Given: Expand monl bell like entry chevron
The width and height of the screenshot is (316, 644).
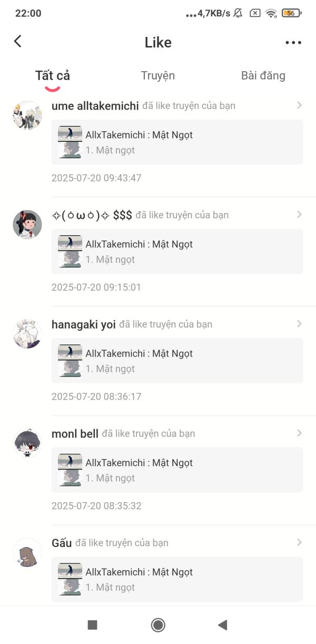Looking at the screenshot, I should click(x=299, y=433).
